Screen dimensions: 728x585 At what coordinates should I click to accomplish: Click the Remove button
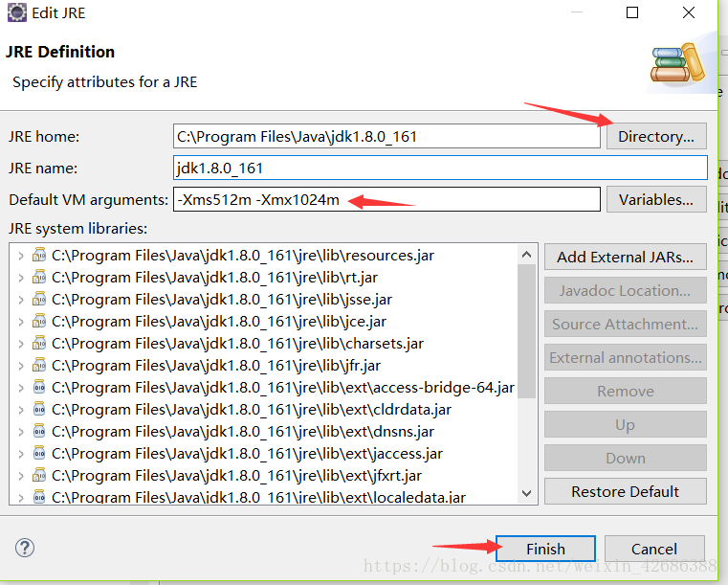[626, 391]
